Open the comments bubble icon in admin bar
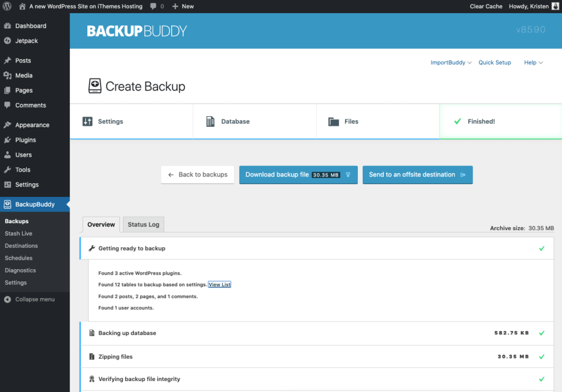 click(x=154, y=6)
